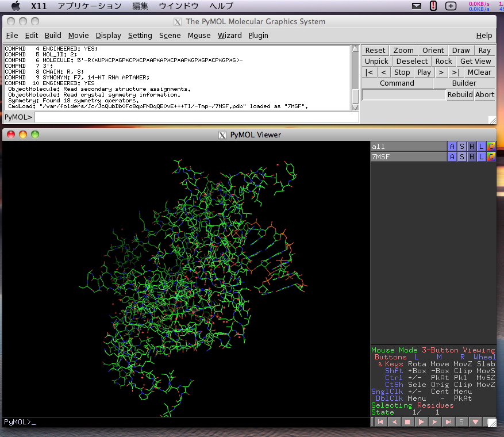The height and width of the screenshot is (437, 504).
Task: Open the File menu
Action: (x=12, y=36)
